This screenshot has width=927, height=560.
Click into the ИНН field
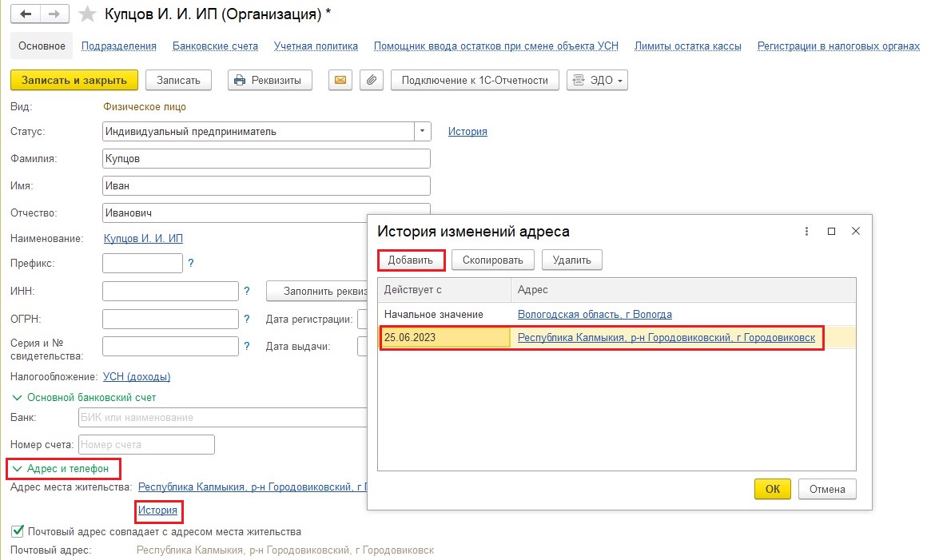pyautogui.click(x=170, y=292)
